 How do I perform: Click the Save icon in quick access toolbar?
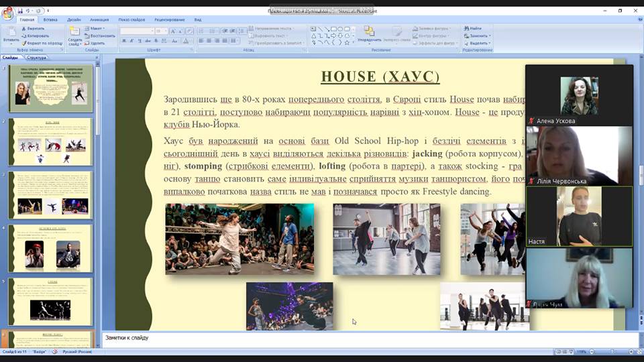pos(20,11)
